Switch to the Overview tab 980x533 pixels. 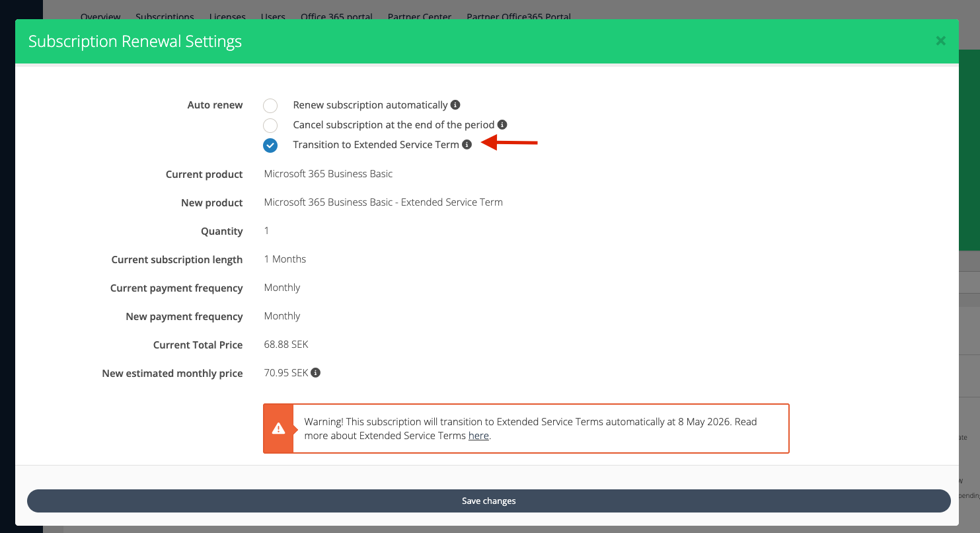pos(100,17)
